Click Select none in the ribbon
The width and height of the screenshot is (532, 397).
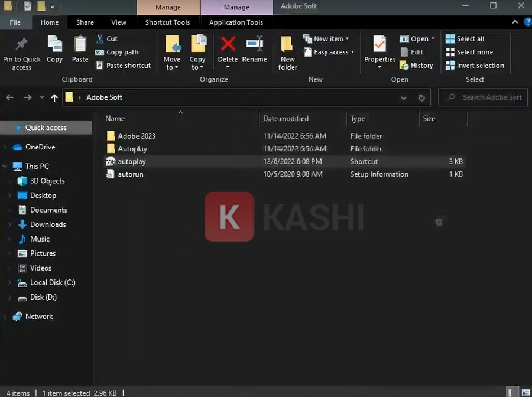471,51
